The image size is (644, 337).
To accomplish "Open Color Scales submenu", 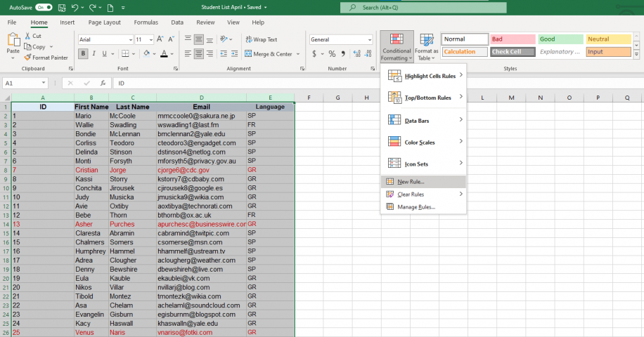I will coord(423,142).
